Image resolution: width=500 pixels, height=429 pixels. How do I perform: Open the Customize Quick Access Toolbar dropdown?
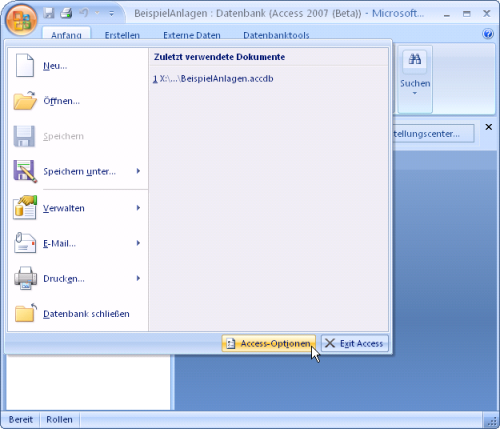111,14
